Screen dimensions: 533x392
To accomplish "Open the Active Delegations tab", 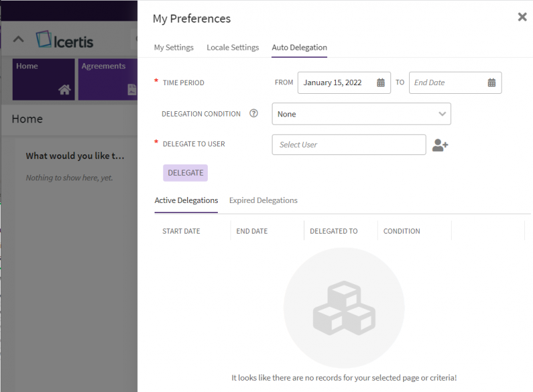I will pos(186,200).
